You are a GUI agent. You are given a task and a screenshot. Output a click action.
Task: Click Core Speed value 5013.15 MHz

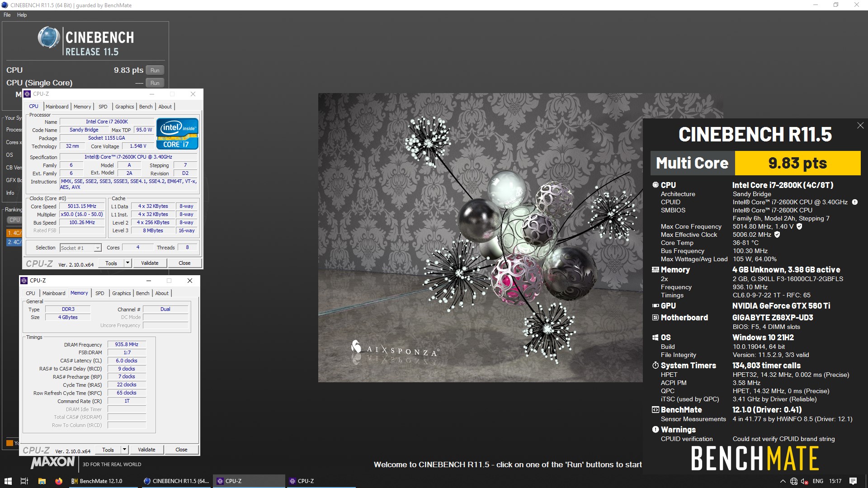click(82, 206)
